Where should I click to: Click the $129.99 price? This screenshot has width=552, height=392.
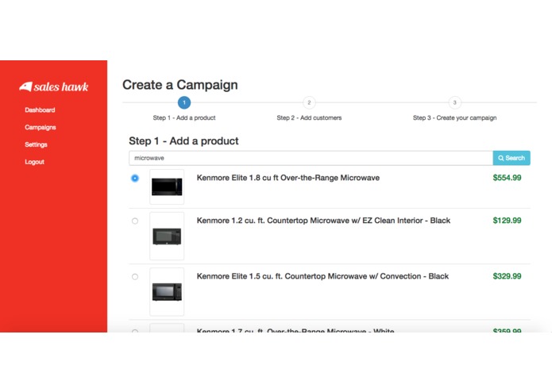pos(507,221)
